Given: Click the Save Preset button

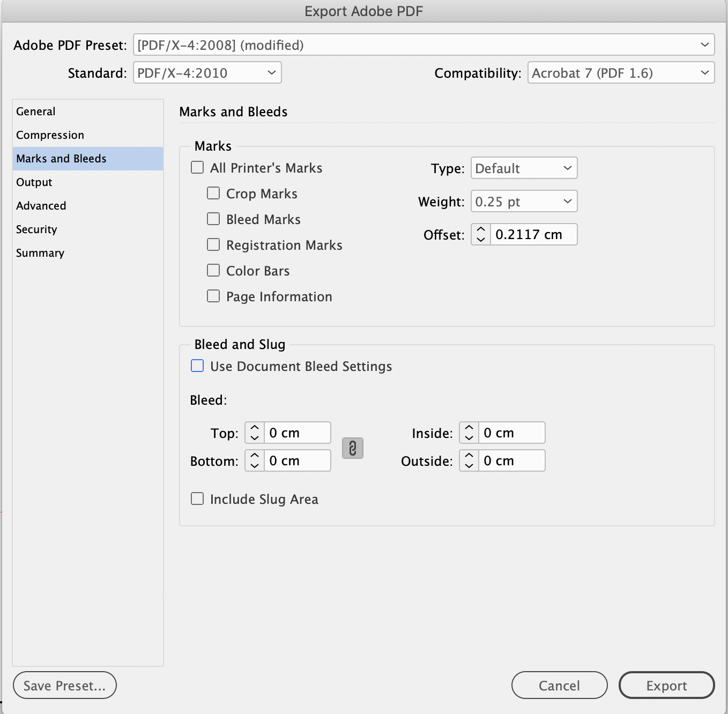Looking at the screenshot, I should click(64, 685).
